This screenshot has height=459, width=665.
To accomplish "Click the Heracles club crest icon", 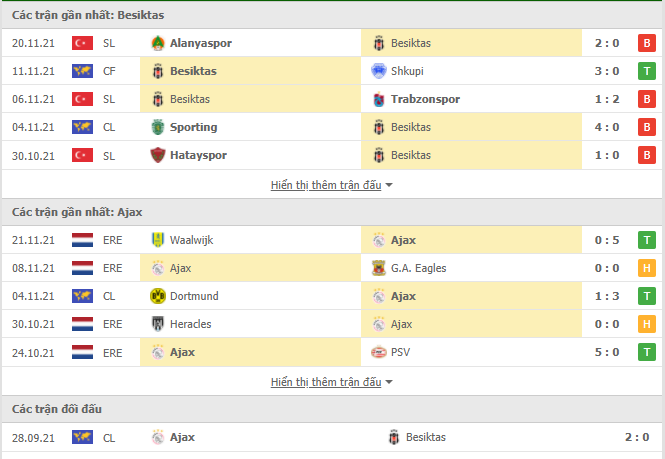I will click(x=158, y=324).
